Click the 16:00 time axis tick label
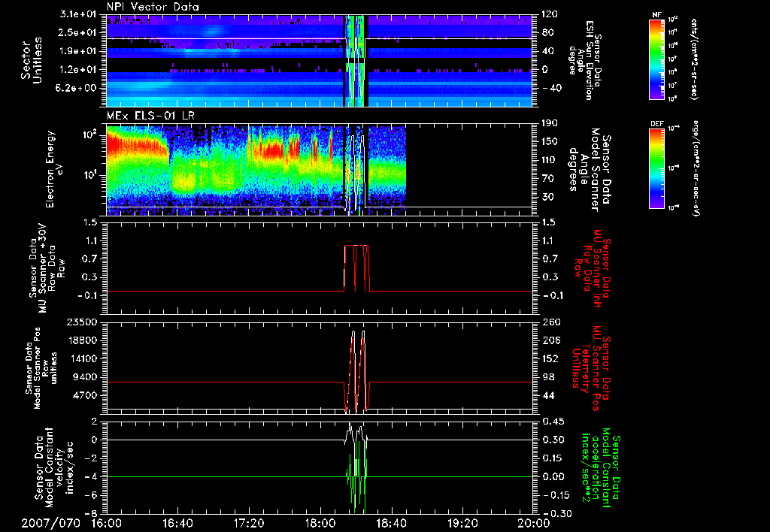The height and width of the screenshot is (532, 770). [x=107, y=522]
